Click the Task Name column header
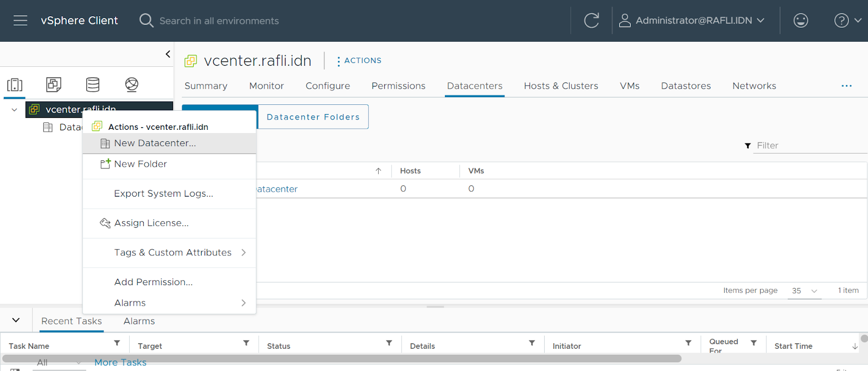Image resolution: width=868 pixels, height=371 pixels. [x=29, y=346]
